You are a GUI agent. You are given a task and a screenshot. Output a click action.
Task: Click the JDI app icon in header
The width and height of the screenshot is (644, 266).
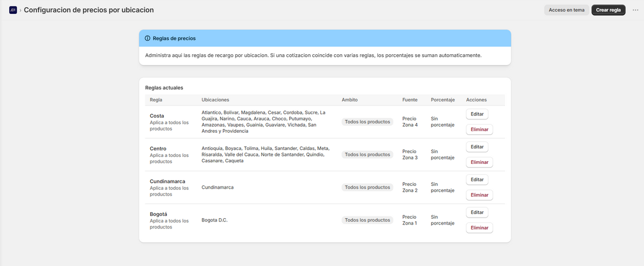click(x=13, y=10)
